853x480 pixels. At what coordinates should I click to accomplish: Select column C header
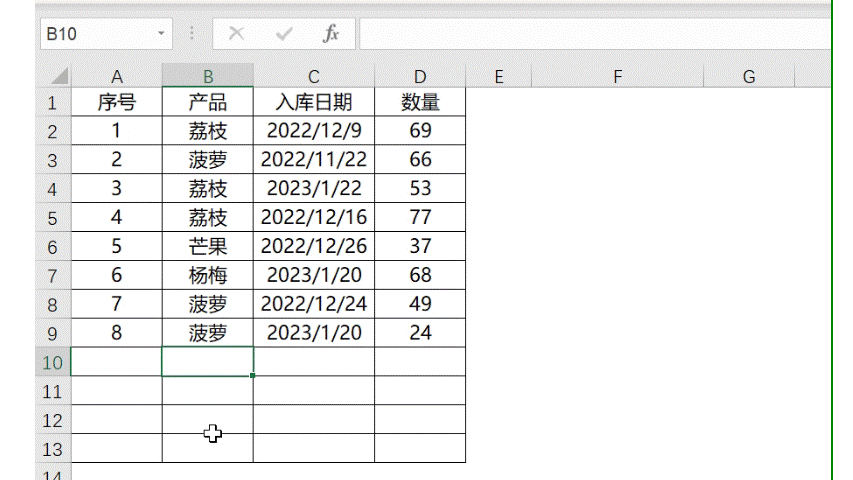[x=314, y=77]
